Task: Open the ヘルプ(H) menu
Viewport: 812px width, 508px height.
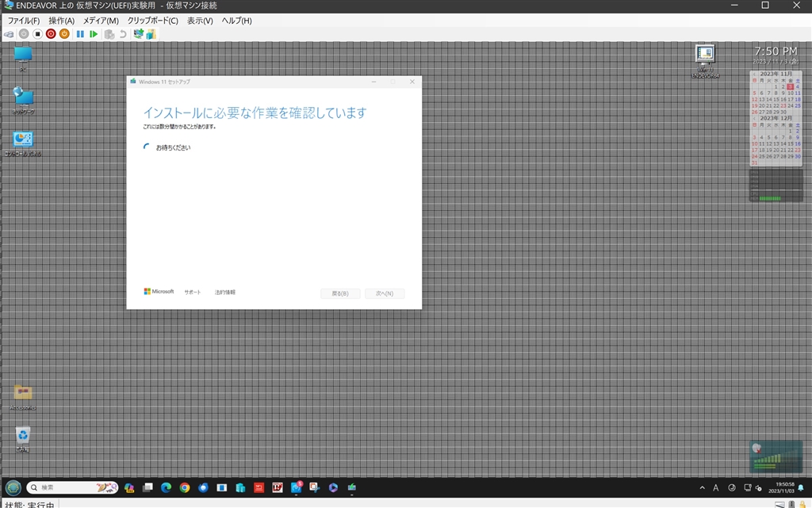Action: pyautogui.click(x=236, y=21)
